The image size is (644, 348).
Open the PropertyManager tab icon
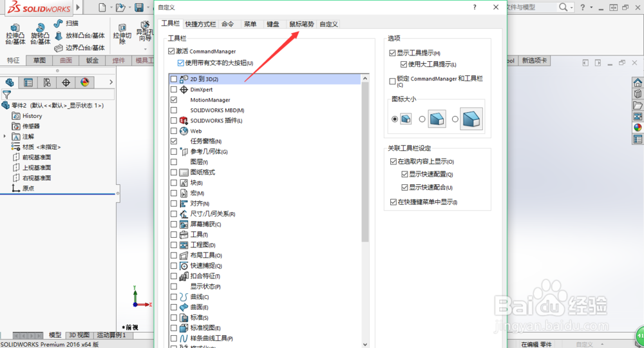coord(28,82)
